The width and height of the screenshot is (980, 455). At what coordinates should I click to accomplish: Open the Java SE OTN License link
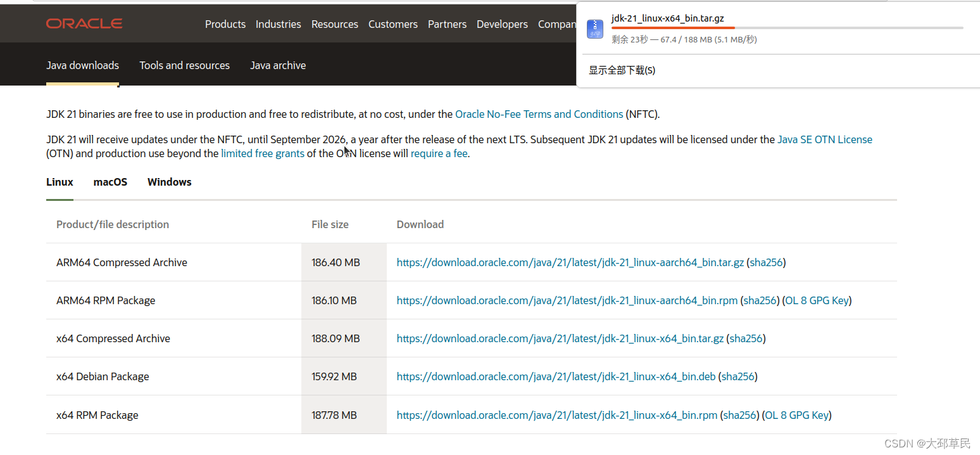point(825,139)
